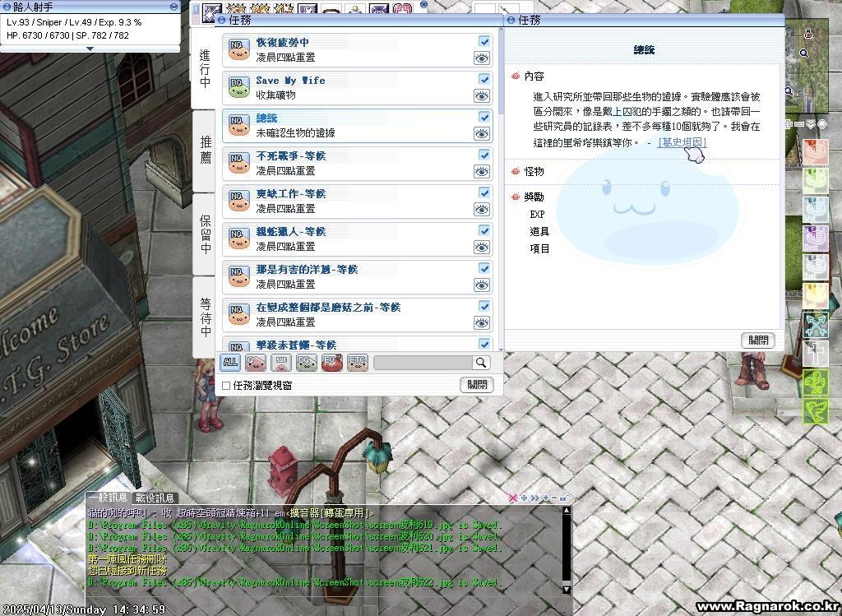This screenshot has height=616, width=842.
Task: Toggle eye visibility for 那是有害的洋蔥-等候
Action: [482, 285]
